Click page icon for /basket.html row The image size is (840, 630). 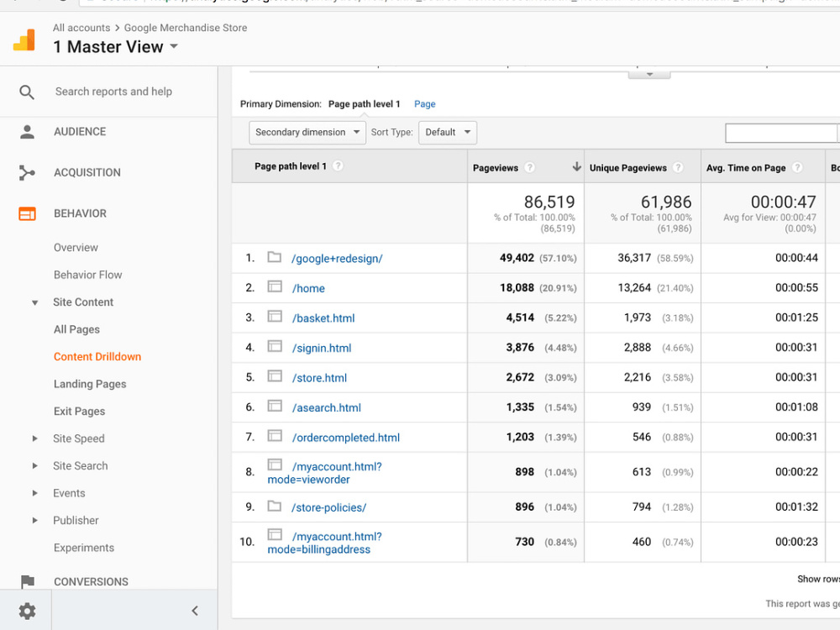pyautogui.click(x=275, y=317)
